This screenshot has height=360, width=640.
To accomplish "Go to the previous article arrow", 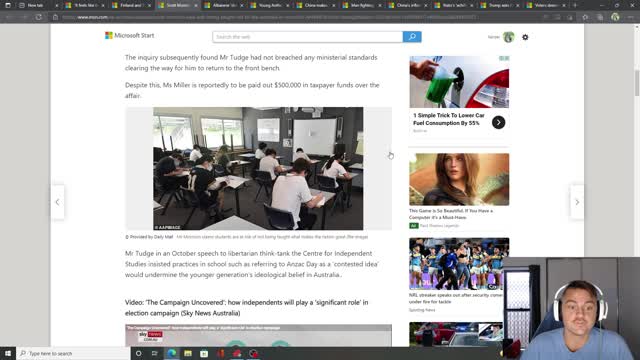I will point(57,202).
